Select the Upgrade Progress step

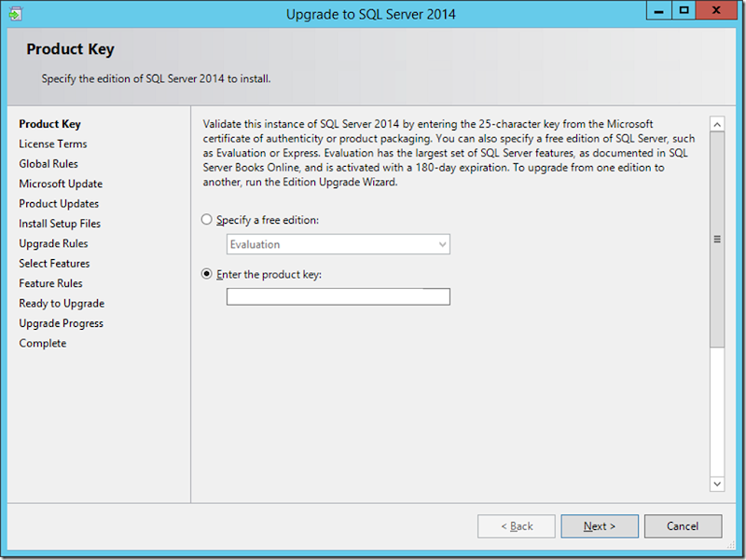[61, 323]
